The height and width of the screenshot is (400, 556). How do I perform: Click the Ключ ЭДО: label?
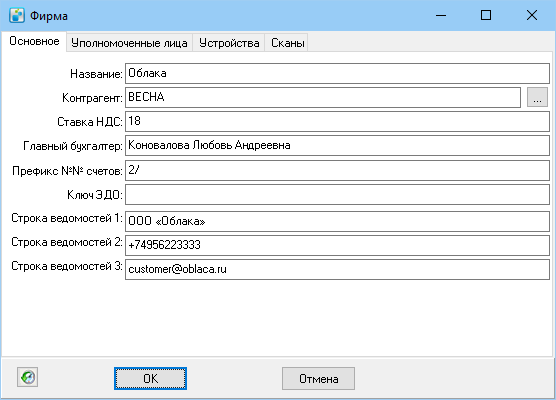[95, 195]
